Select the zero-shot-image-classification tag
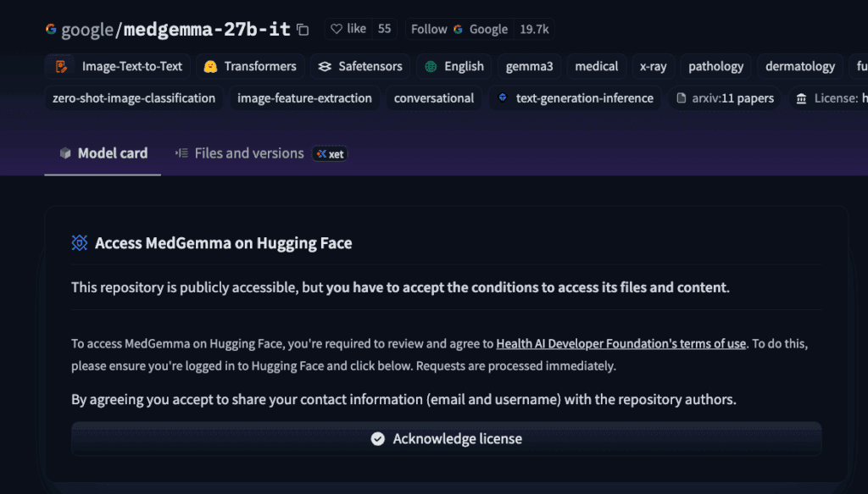This screenshot has height=494, width=868. tap(134, 98)
